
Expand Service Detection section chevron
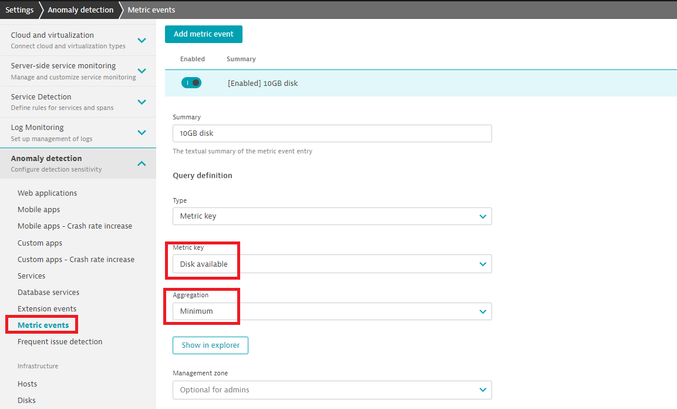141,101
